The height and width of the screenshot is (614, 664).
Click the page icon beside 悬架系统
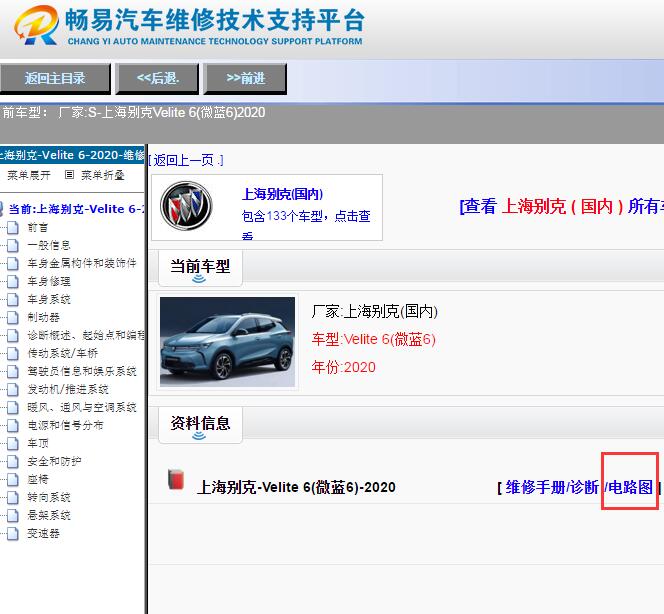click(13, 515)
